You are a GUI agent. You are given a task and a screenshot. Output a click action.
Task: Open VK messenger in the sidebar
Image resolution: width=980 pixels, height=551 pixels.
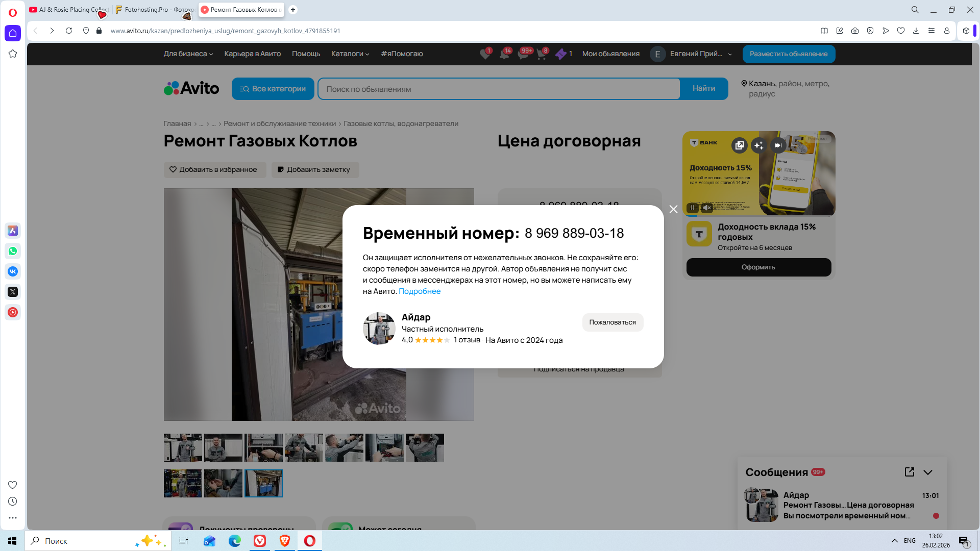13,271
